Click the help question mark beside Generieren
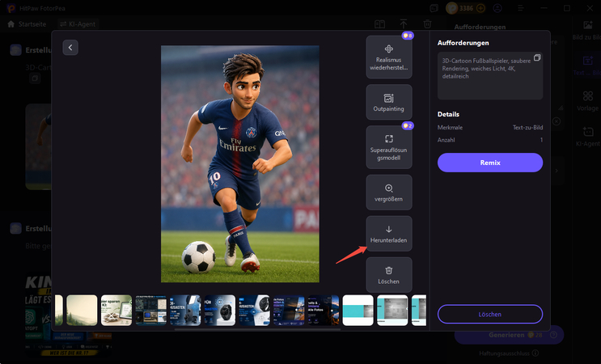601x364 pixels. (553, 335)
